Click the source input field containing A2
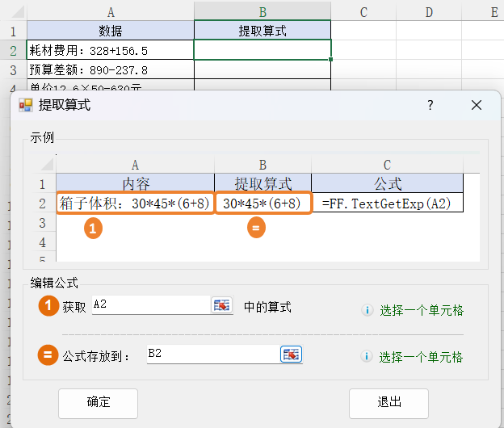 pyautogui.click(x=149, y=305)
